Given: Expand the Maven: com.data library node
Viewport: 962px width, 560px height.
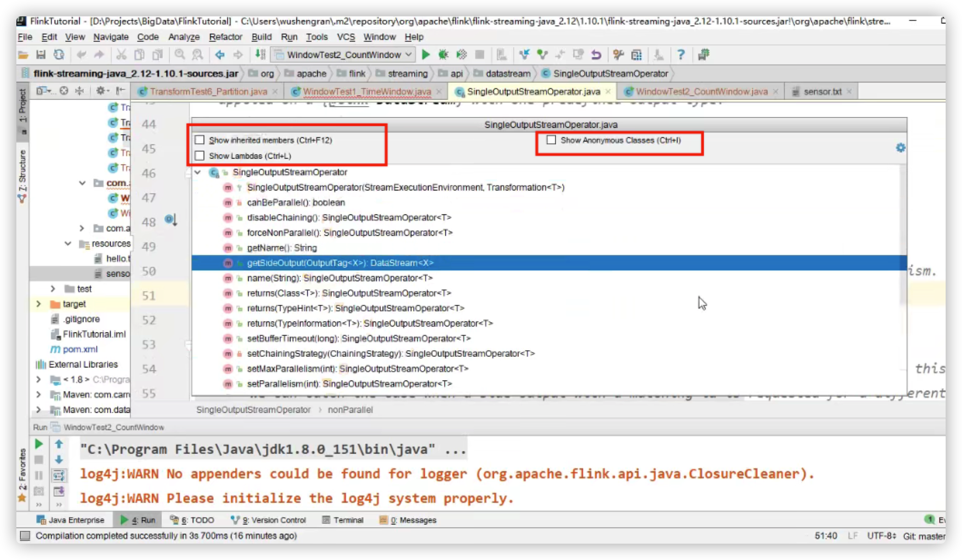Looking at the screenshot, I should pyautogui.click(x=39, y=410).
